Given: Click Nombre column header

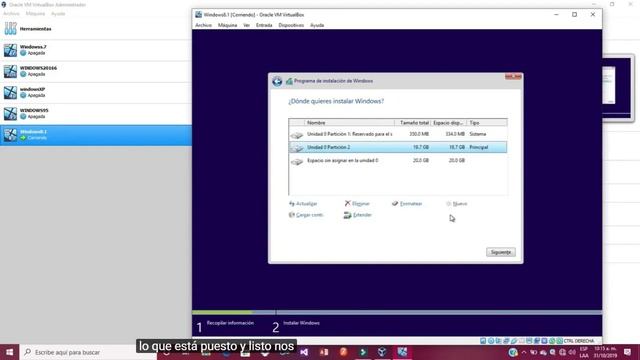Looking at the screenshot, I should coord(349,123).
